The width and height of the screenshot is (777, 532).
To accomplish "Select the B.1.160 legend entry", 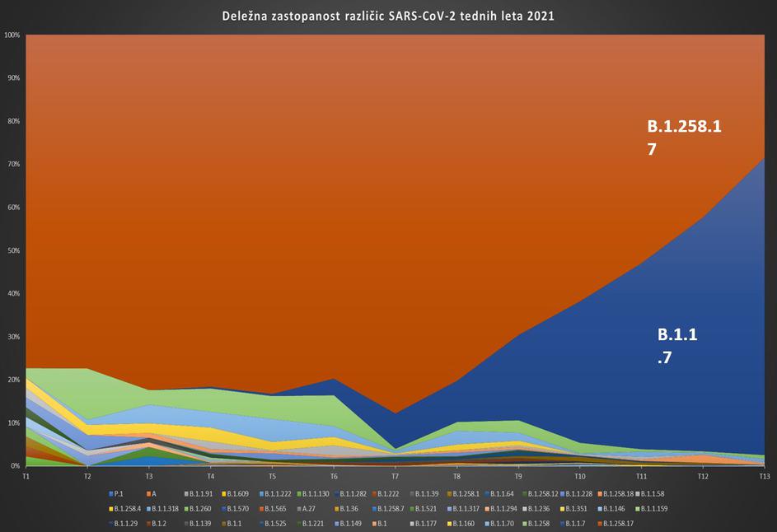I will point(461,523).
